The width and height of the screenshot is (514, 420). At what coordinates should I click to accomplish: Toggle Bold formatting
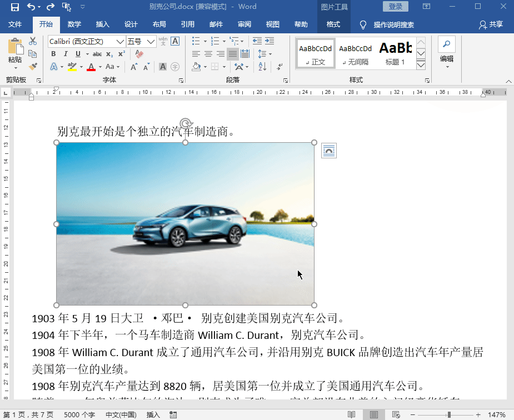point(53,54)
